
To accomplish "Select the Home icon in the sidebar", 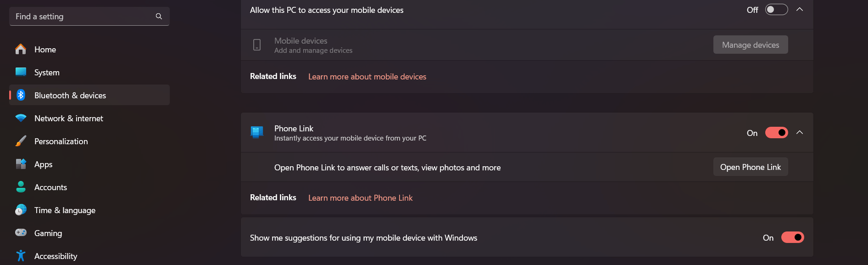I will coord(21,49).
